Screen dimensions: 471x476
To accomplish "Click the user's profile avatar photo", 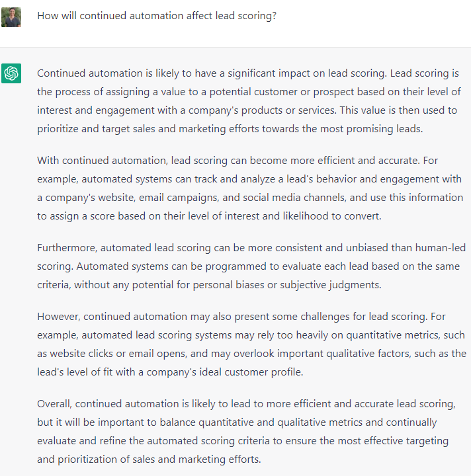I will [x=11, y=17].
